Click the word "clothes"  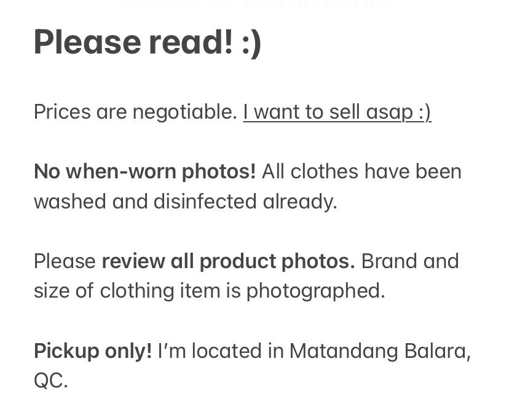point(324,172)
